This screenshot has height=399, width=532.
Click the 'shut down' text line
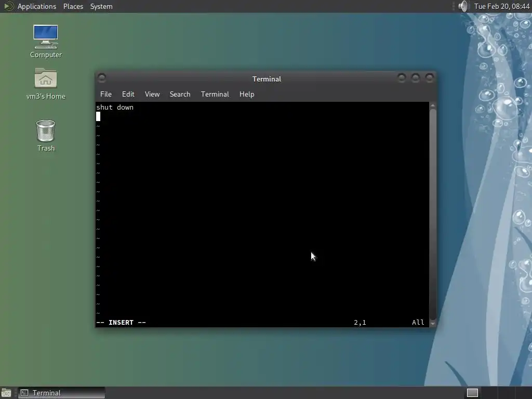point(115,107)
